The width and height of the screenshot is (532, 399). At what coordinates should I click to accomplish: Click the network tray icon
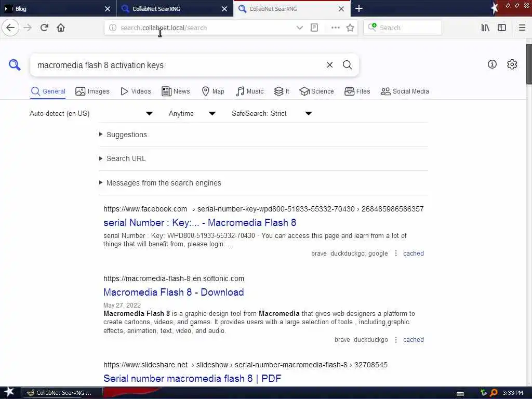point(484,393)
